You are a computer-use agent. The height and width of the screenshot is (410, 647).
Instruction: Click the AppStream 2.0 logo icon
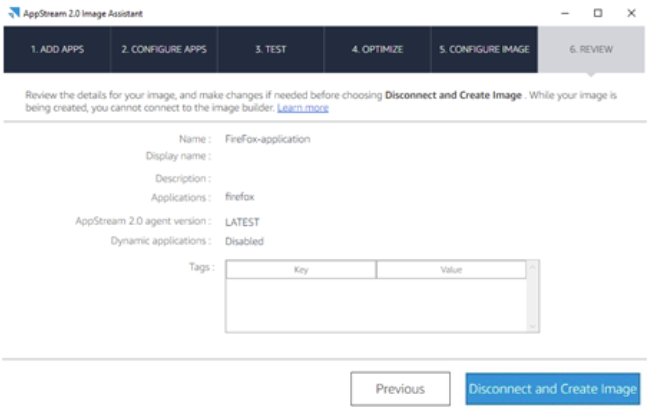click(14, 13)
